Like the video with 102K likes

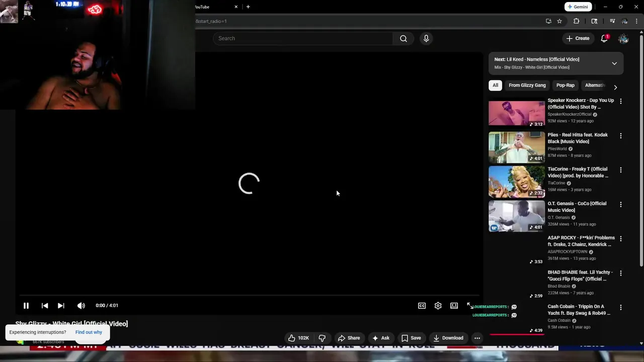[x=298, y=338]
